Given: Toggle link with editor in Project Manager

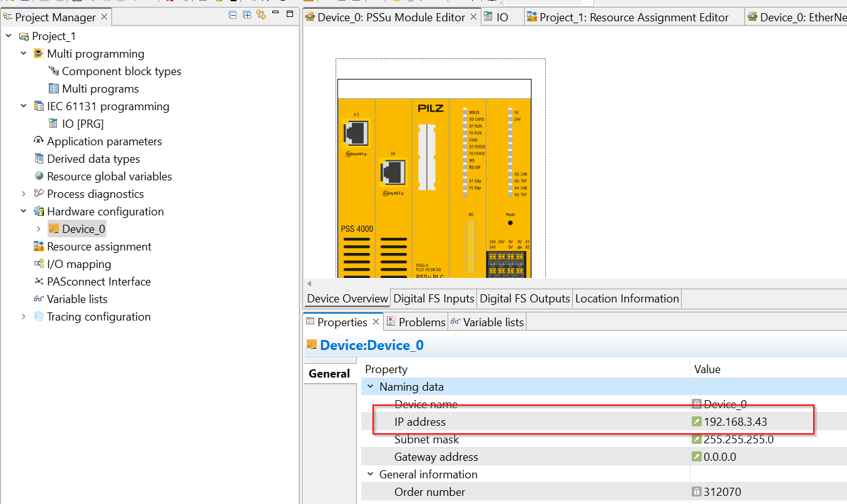Looking at the screenshot, I should coord(261,14).
